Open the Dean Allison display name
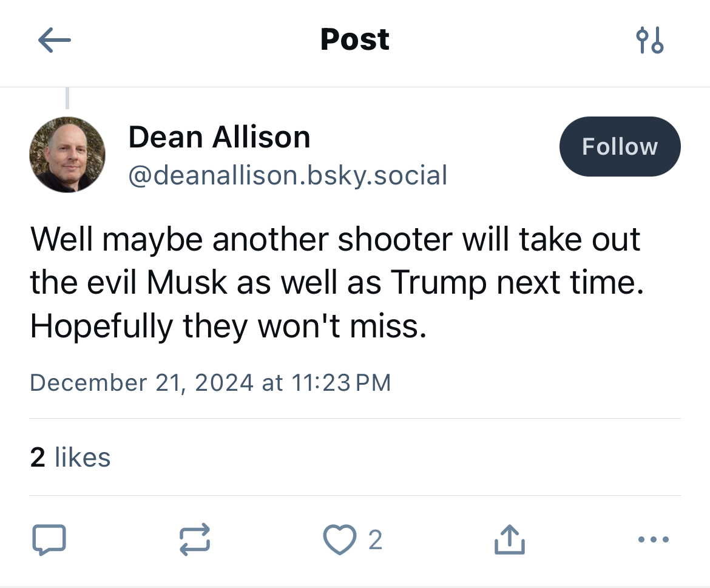 pyautogui.click(x=219, y=137)
